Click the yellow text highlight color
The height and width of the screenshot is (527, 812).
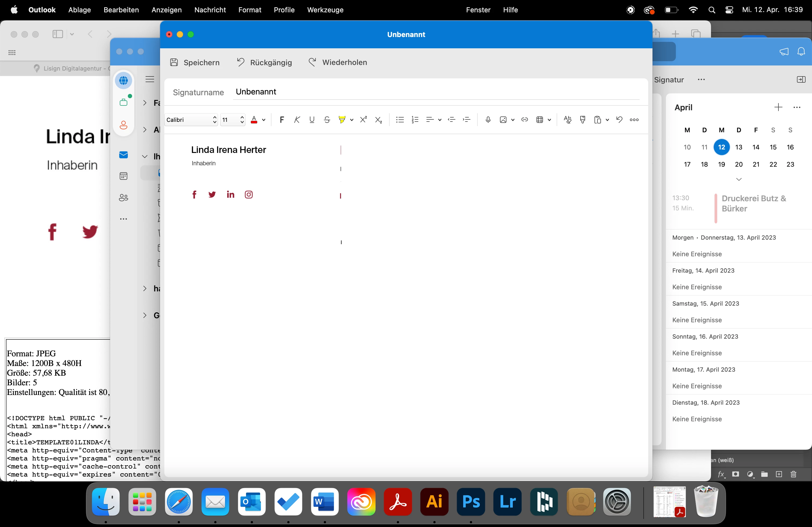[x=342, y=120]
